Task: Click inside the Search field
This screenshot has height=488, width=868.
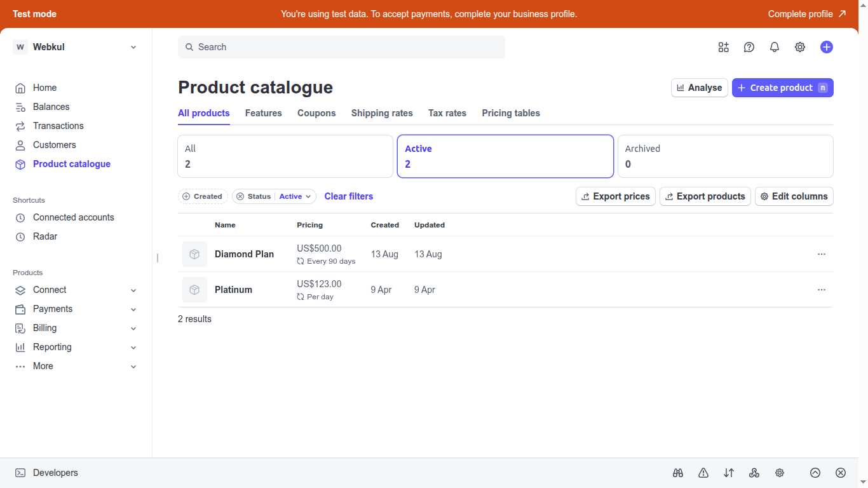Action: [342, 47]
